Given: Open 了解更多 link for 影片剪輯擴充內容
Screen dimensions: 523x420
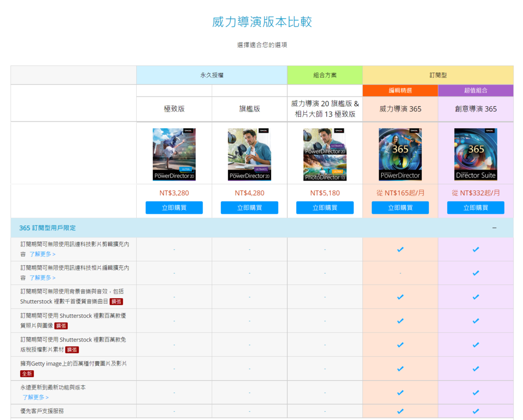Looking at the screenshot, I should 42,254.
